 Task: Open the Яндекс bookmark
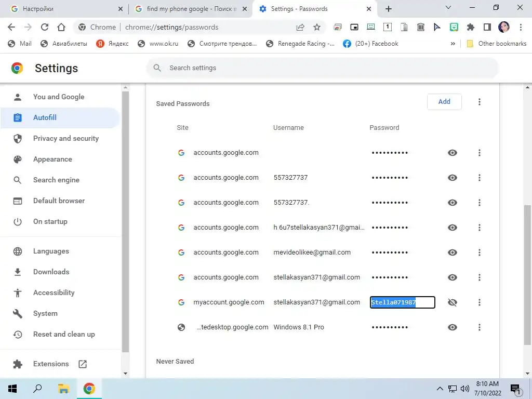click(112, 44)
